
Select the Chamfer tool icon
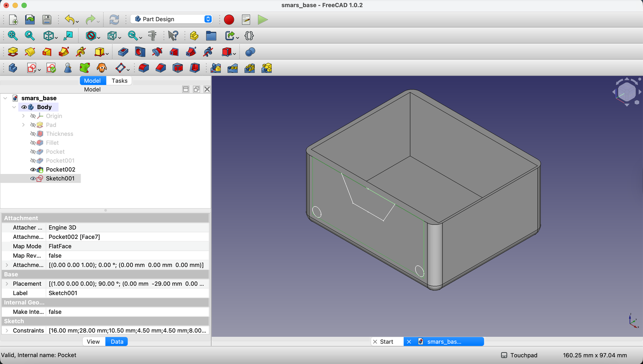161,68
